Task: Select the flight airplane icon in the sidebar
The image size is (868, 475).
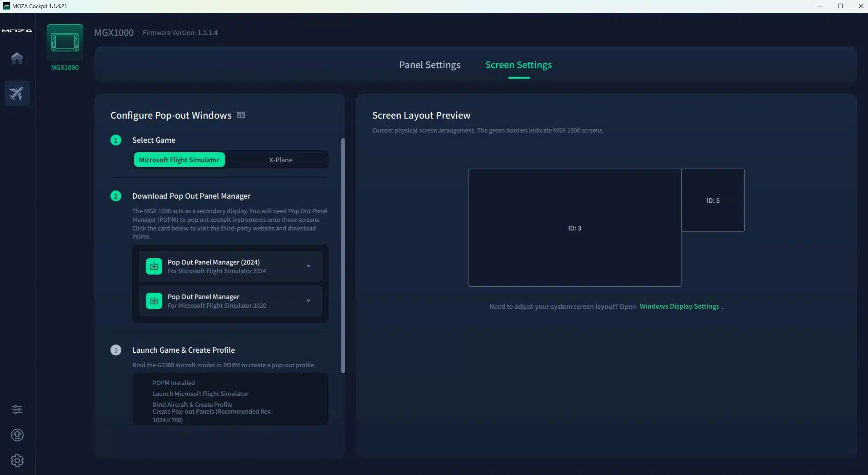Action: tap(17, 94)
